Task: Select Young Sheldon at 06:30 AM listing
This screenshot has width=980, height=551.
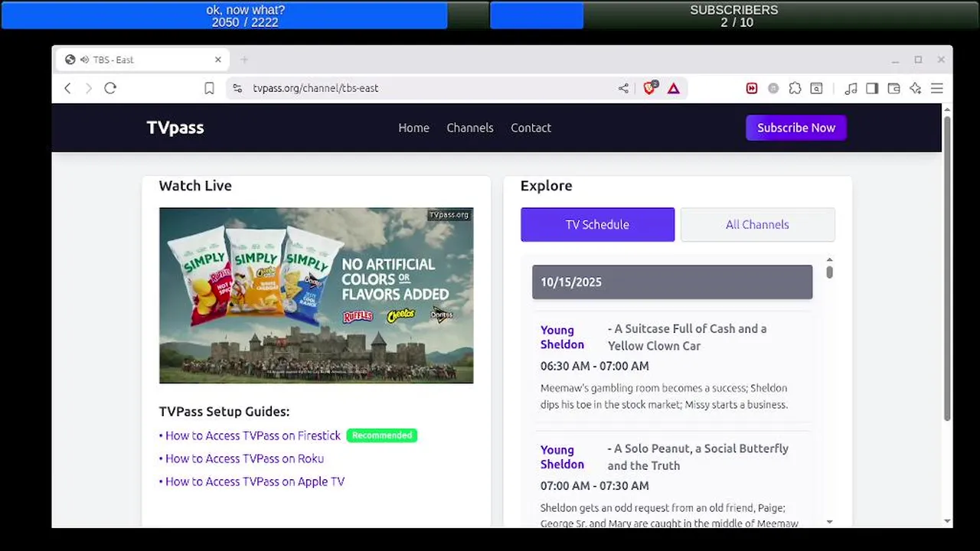Action: (562, 337)
